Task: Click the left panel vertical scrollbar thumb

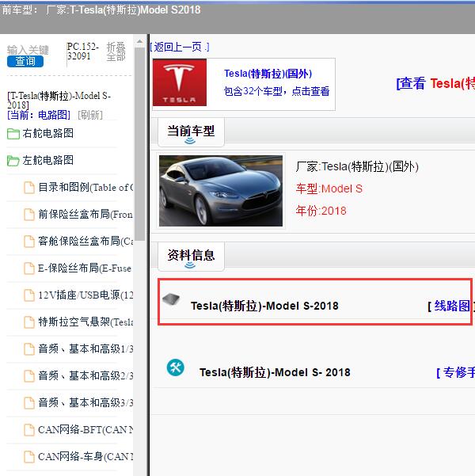Action: point(139,144)
